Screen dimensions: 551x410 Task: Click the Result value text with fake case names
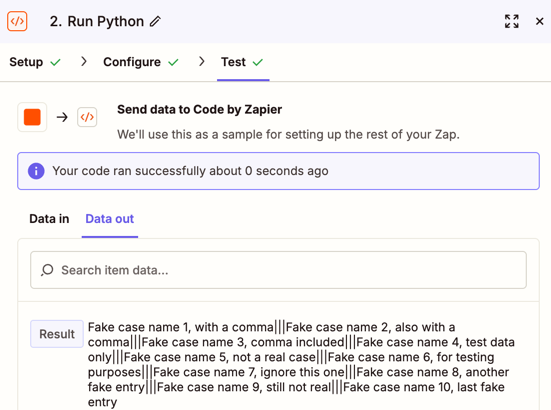pyautogui.click(x=301, y=364)
